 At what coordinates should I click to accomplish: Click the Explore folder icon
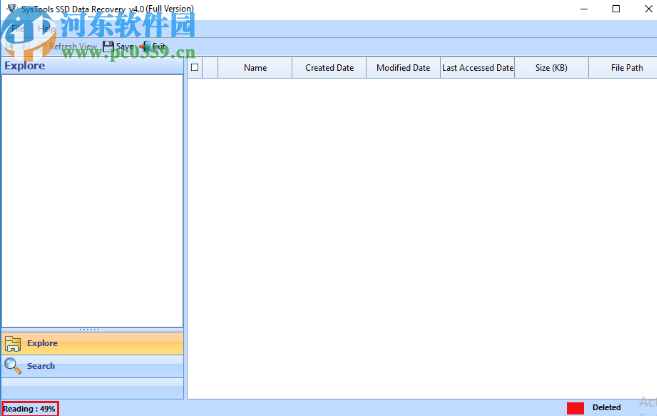click(x=13, y=344)
